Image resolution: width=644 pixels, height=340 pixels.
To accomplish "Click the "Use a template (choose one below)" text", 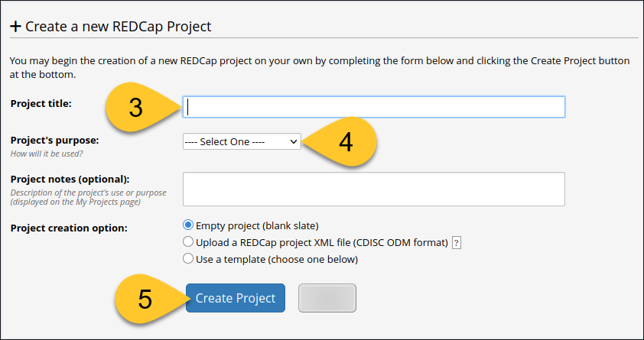I will click(277, 259).
